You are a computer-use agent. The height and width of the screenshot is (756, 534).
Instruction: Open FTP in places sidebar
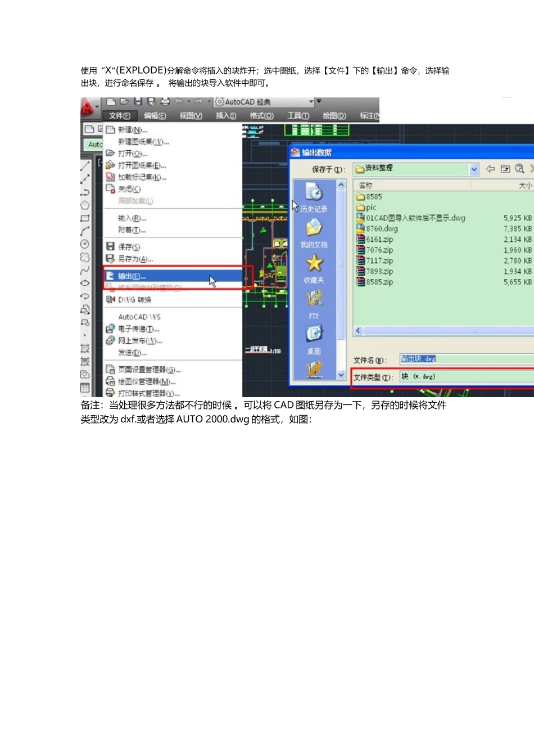[314, 305]
